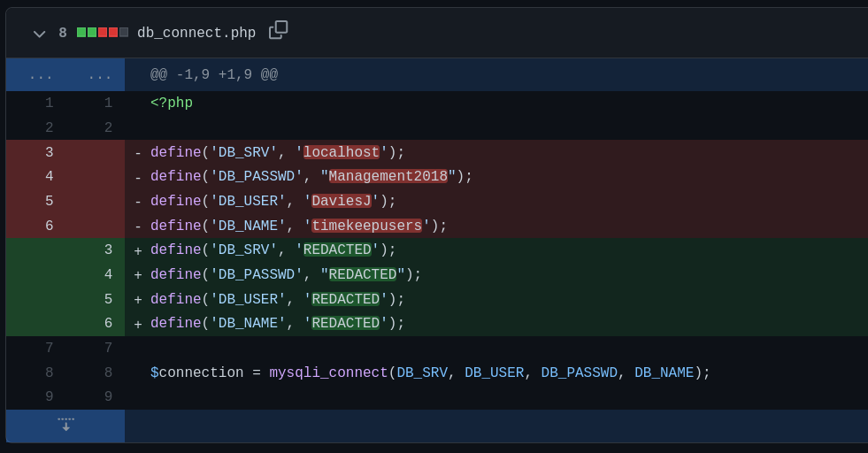Click the changed lines count 8
Image resolution: width=868 pixels, height=453 pixels.
click(63, 34)
